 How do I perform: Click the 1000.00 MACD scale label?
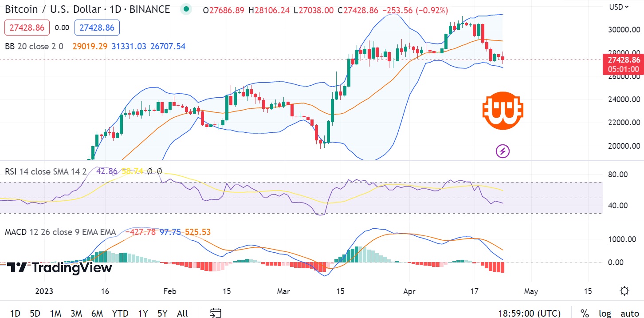pos(621,239)
